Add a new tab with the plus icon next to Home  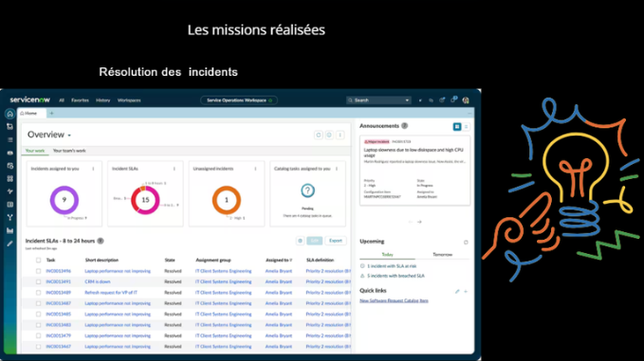point(51,113)
